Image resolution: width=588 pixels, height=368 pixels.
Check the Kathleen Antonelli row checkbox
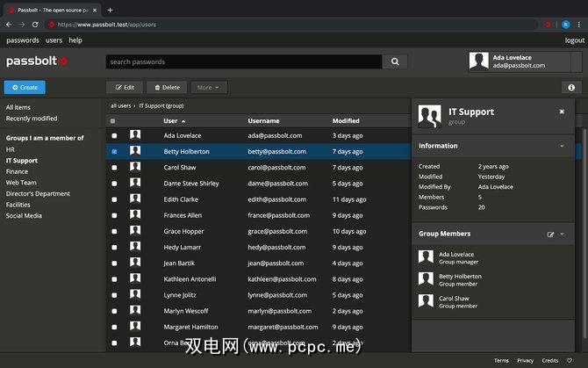114,279
